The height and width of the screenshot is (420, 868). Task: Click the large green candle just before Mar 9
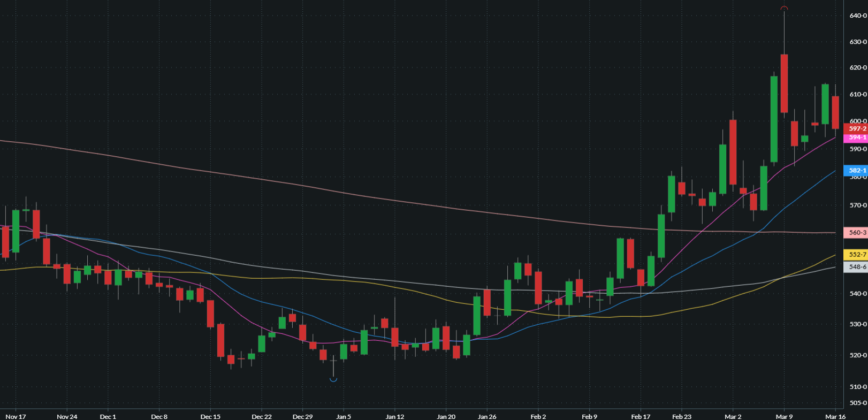tap(774, 119)
